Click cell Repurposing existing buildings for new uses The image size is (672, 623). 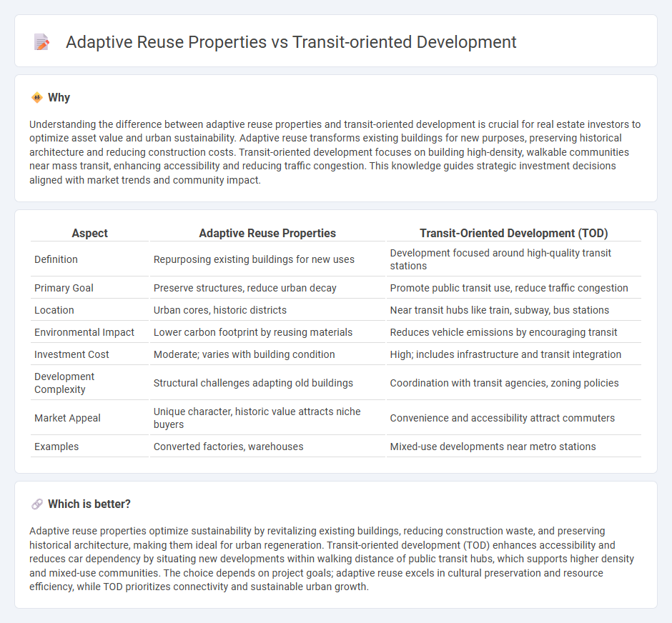click(267, 259)
